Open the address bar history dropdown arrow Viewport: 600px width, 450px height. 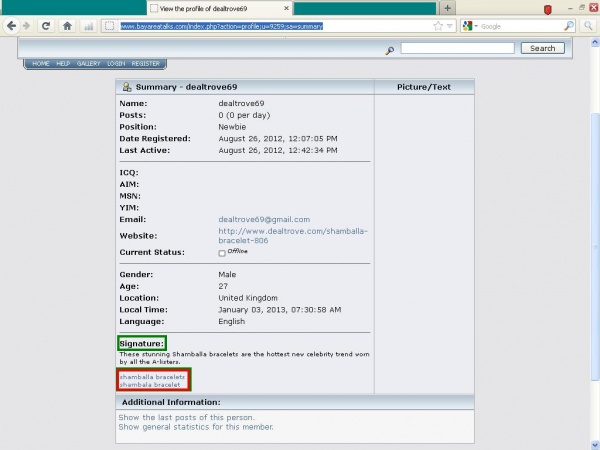coord(450,26)
